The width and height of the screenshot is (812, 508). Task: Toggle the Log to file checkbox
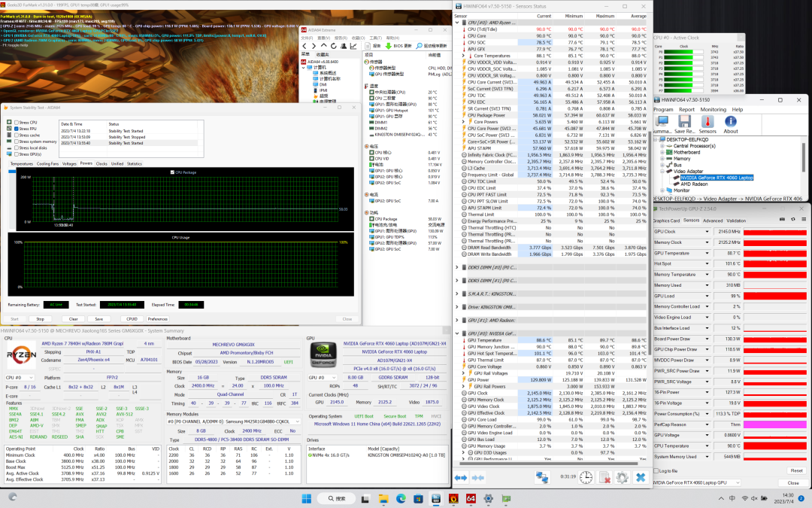tap(656, 470)
